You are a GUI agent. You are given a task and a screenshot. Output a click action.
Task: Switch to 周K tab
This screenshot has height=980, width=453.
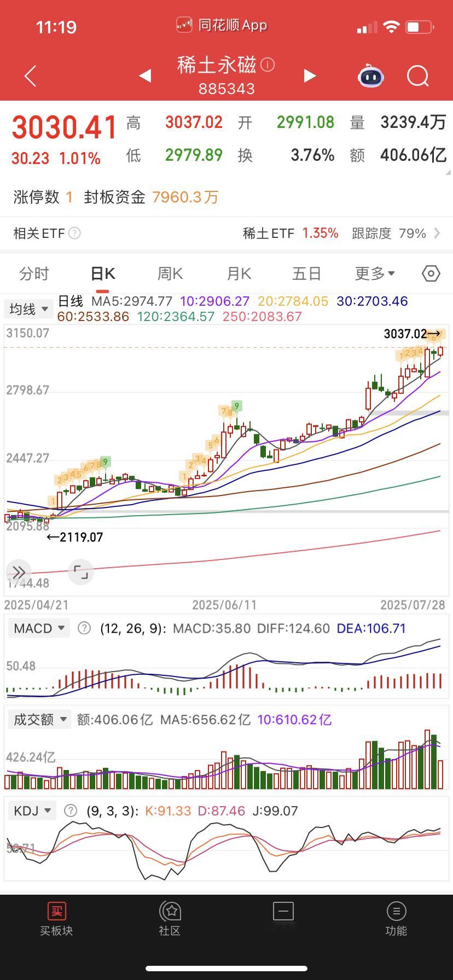pos(170,273)
